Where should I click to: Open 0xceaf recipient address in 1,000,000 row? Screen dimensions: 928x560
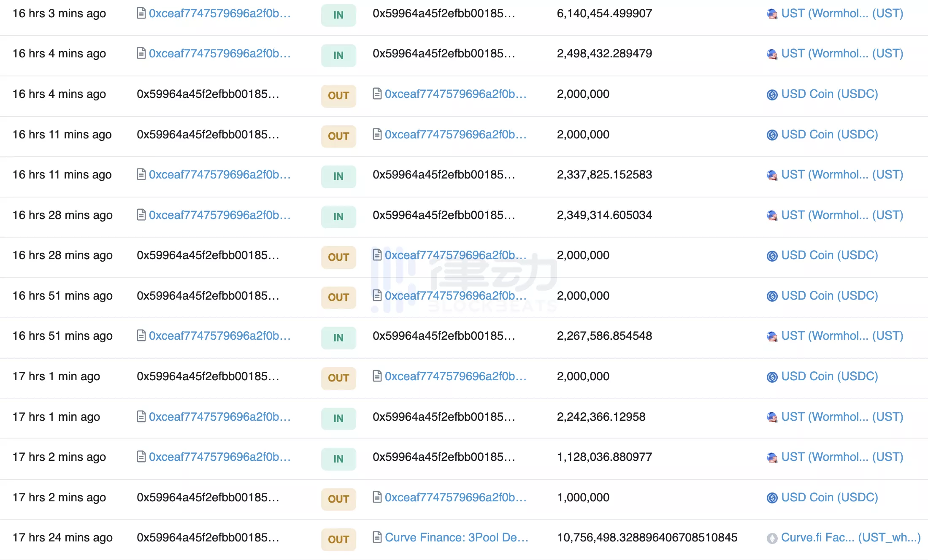455,497
